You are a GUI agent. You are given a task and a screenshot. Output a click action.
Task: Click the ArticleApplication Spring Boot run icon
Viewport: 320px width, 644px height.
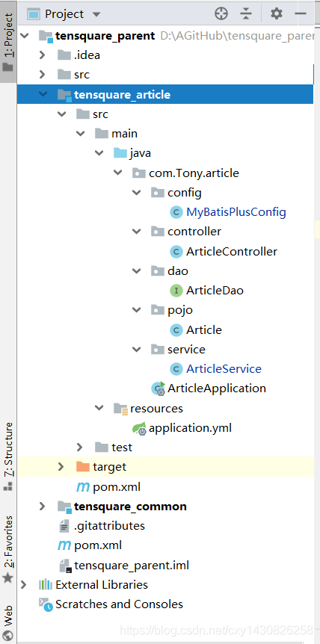[159, 388]
